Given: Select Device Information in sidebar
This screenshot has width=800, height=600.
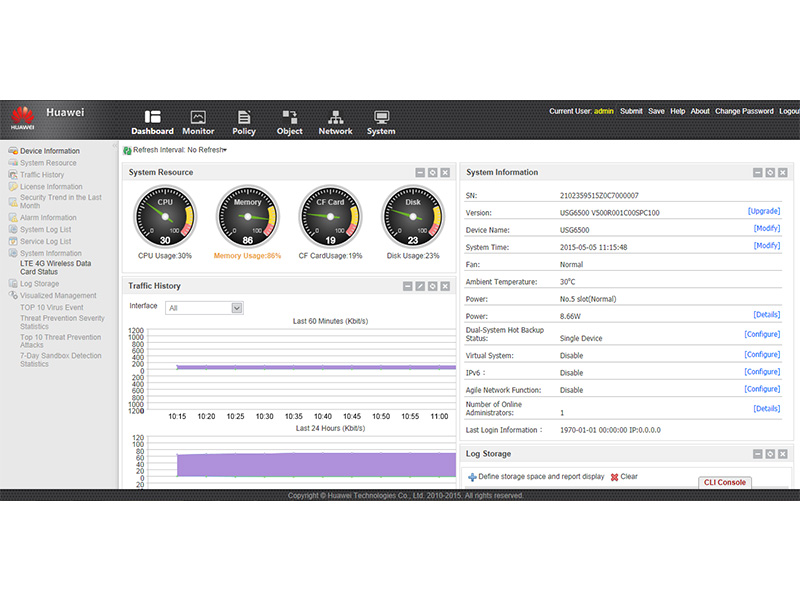Looking at the screenshot, I should (49, 151).
